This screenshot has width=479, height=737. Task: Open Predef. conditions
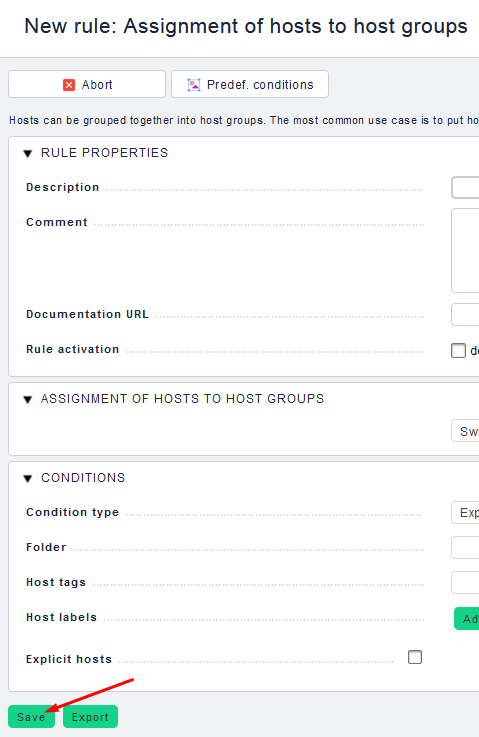coord(250,85)
